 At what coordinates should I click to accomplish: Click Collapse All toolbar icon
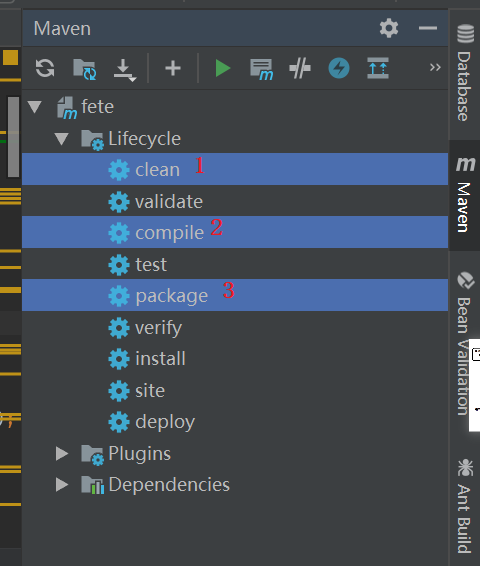tap(378, 68)
